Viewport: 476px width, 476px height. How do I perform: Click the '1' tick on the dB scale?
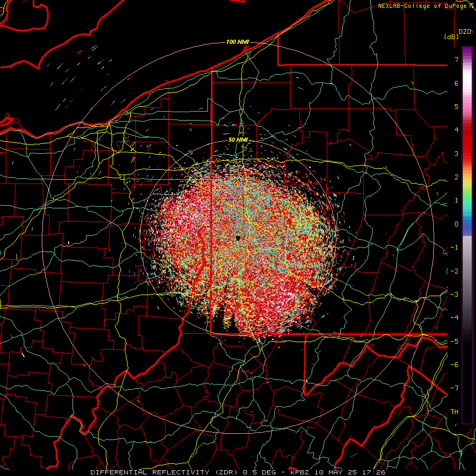click(x=456, y=200)
